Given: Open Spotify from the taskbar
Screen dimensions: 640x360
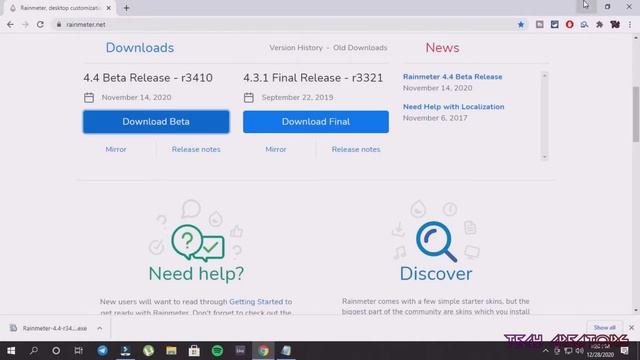Looking at the screenshot, I should click(x=217, y=351).
